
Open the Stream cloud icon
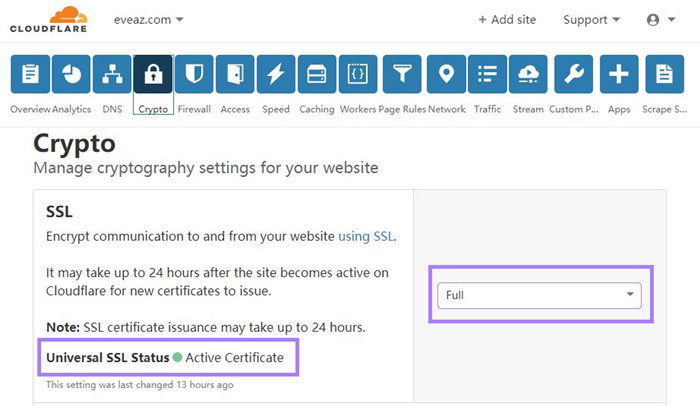click(x=528, y=74)
